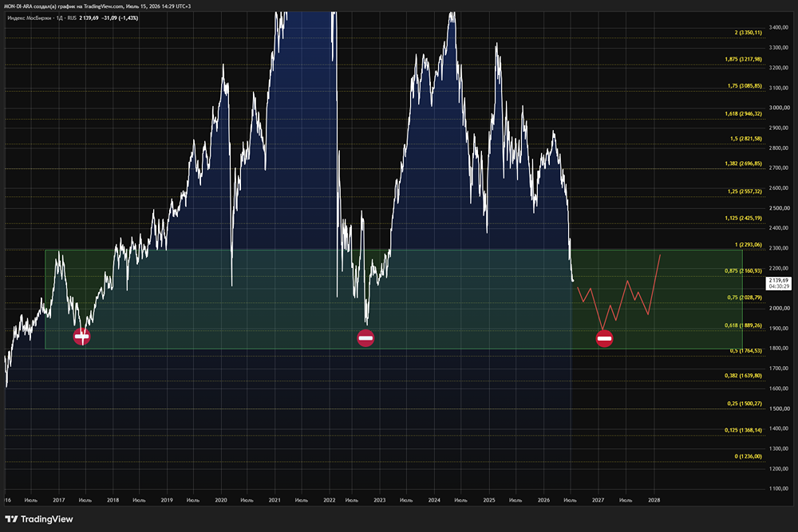Click the 0,875 (2 160,93) Fibonacci label
Image resolution: width=798 pixels, height=532 pixels.
(x=743, y=271)
